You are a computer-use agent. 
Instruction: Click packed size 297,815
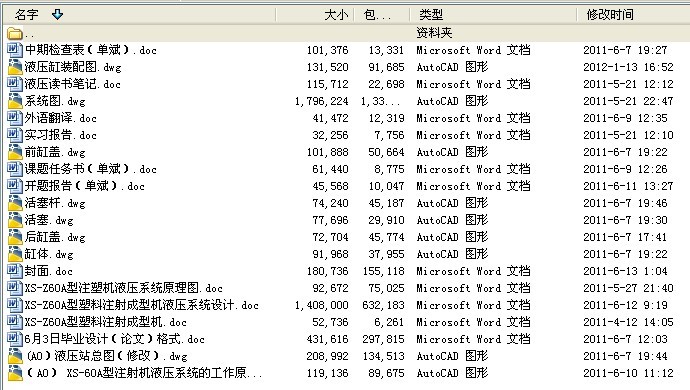(383, 339)
